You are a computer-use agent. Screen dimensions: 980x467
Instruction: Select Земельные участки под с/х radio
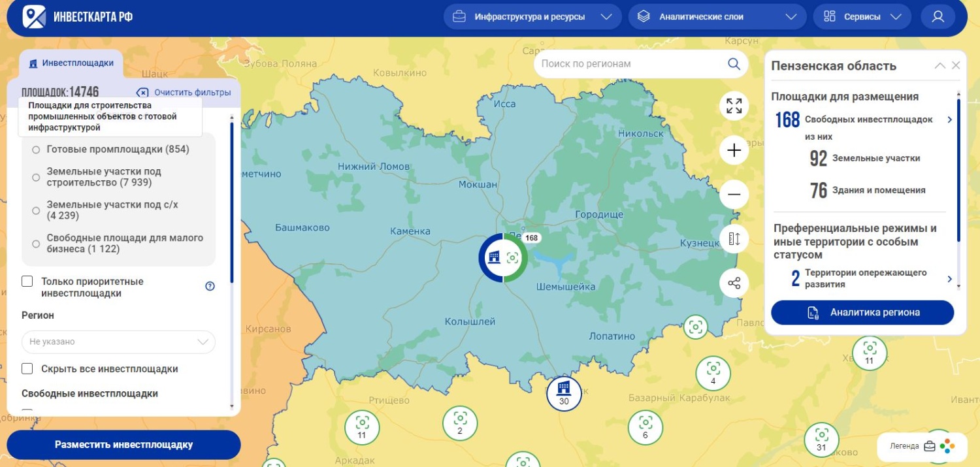pos(36,210)
